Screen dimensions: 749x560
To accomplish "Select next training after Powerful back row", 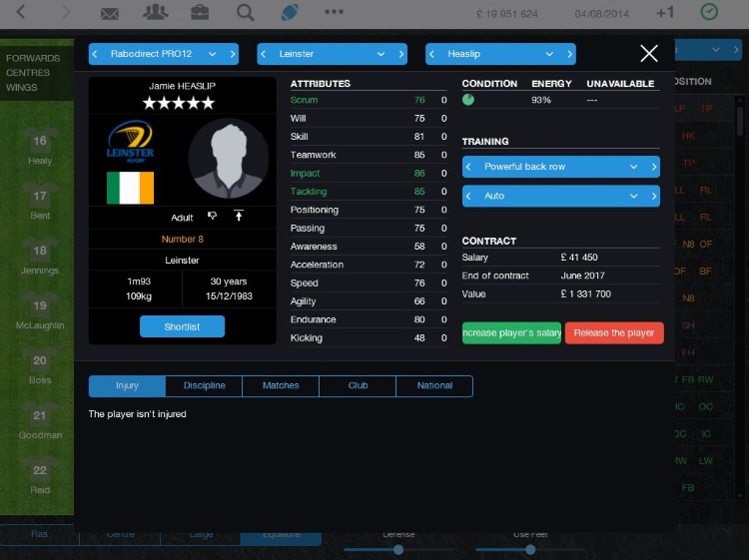I will tap(654, 167).
